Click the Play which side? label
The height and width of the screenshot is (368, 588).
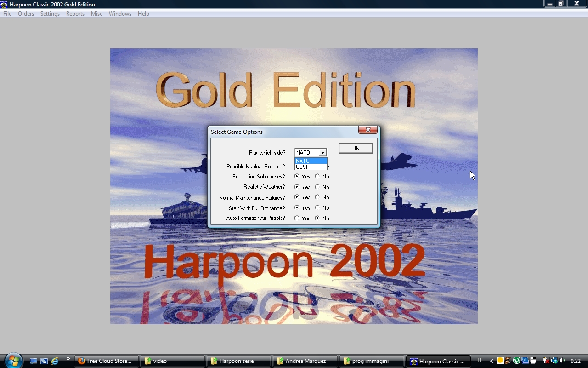pyautogui.click(x=267, y=153)
